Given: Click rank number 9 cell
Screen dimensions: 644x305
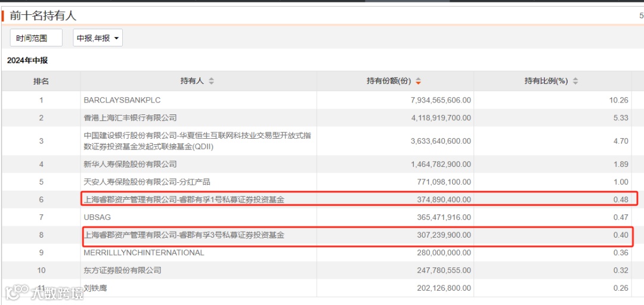Looking at the screenshot, I should (x=41, y=253).
